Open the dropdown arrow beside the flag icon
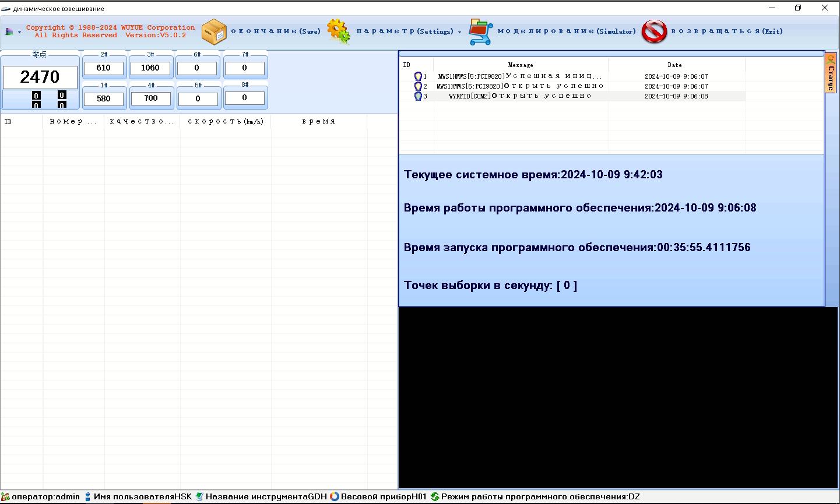 pyautogui.click(x=19, y=32)
